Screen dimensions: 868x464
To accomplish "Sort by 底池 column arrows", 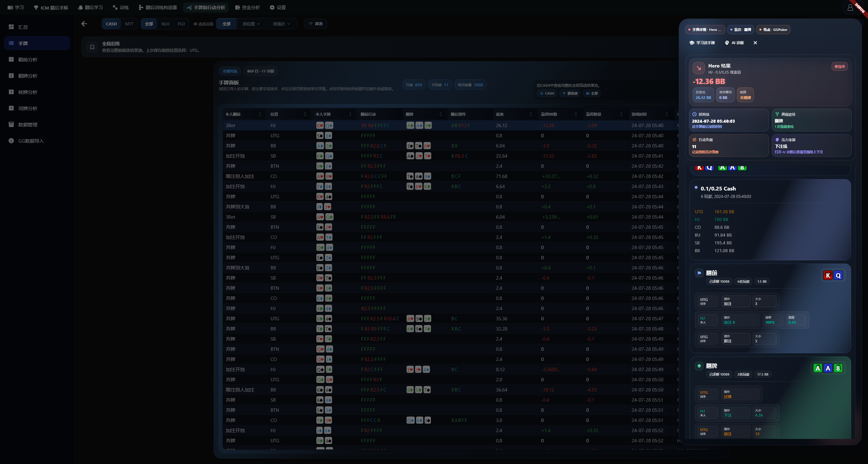I will click(x=531, y=114).
